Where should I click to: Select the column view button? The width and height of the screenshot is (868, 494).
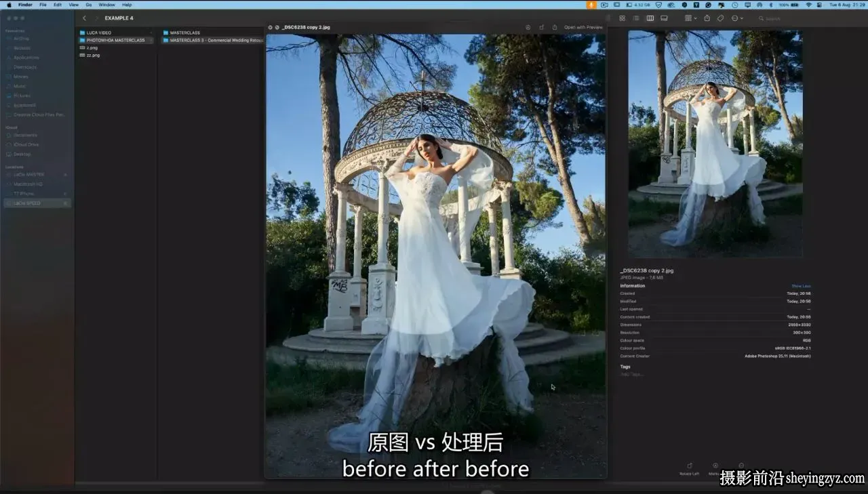[x=650, y=18]
